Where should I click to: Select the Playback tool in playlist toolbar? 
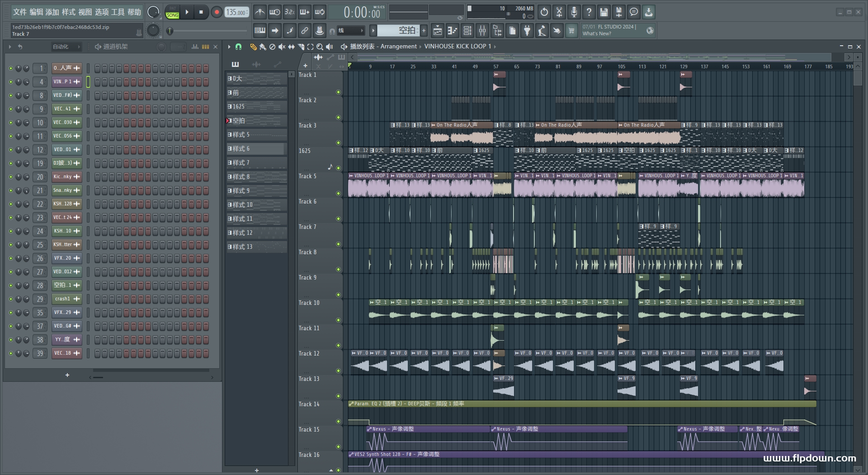coord(330,47)
